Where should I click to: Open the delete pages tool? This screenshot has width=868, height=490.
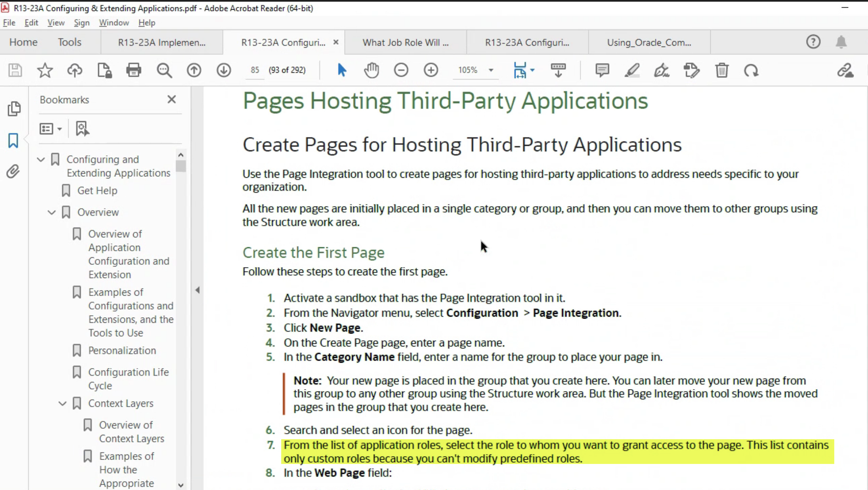click(x=722, y=70)
